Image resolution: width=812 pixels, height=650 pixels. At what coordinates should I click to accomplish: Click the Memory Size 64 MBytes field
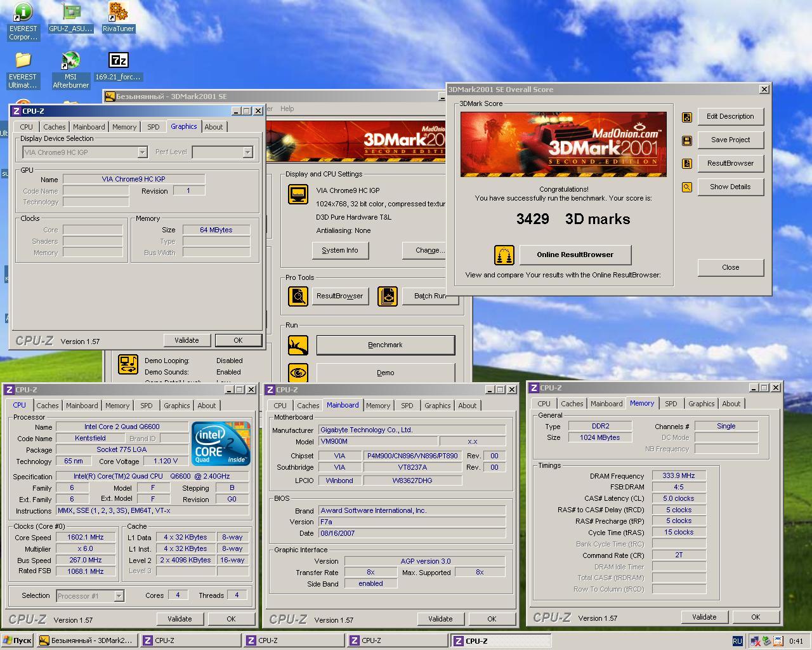216,230
